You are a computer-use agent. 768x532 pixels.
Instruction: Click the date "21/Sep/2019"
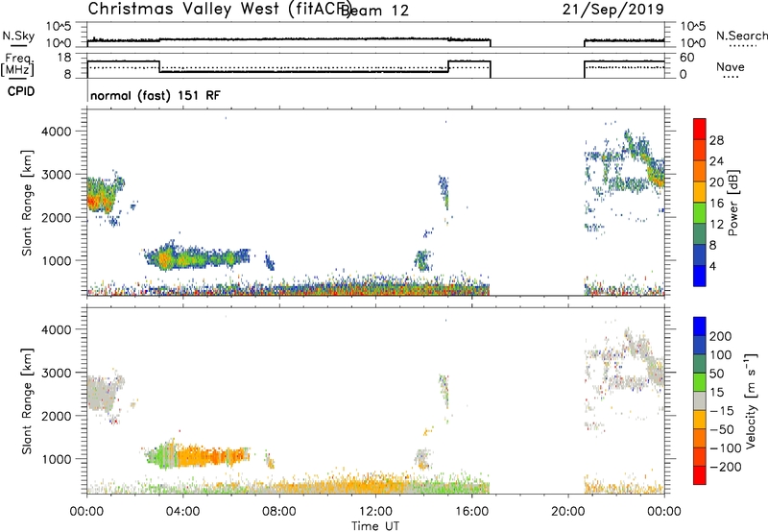(x=613, y=9)
